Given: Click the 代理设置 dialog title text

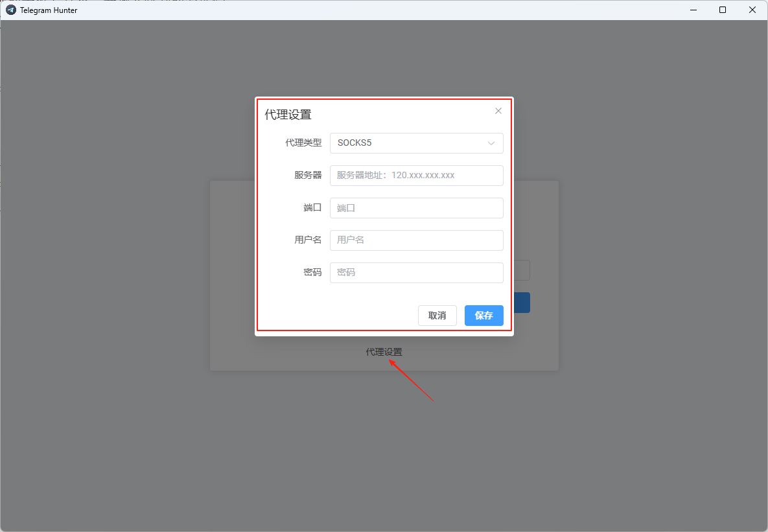Looking at the screenshot, I should (288, 115).
